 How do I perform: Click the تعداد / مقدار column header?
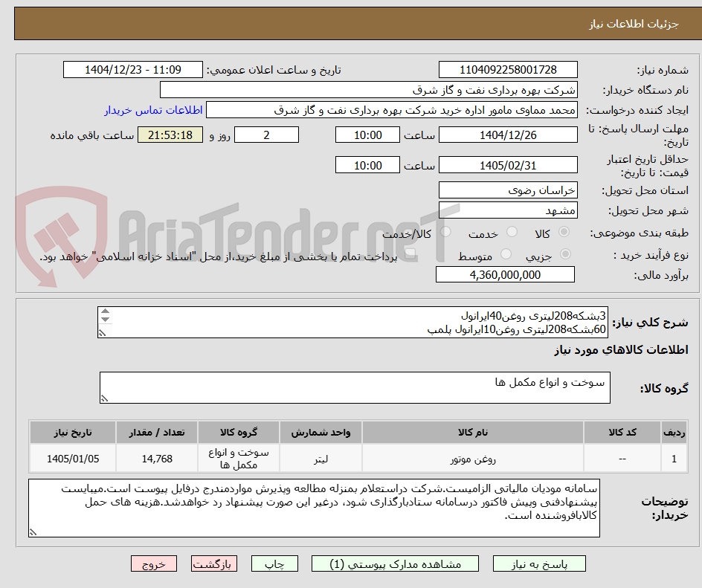[x=157, y=433]
